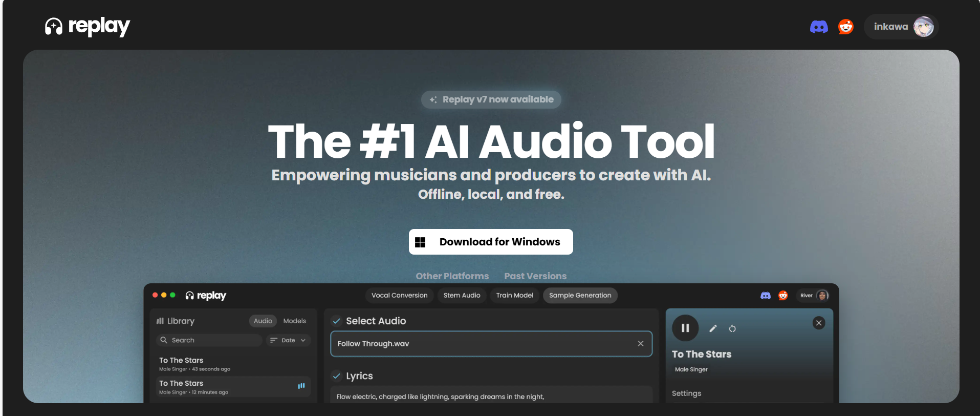Image resolution: width=980 pixels, height=416 pixels.
Task: Click the Download for Windows button
Action: coord(491,242)
